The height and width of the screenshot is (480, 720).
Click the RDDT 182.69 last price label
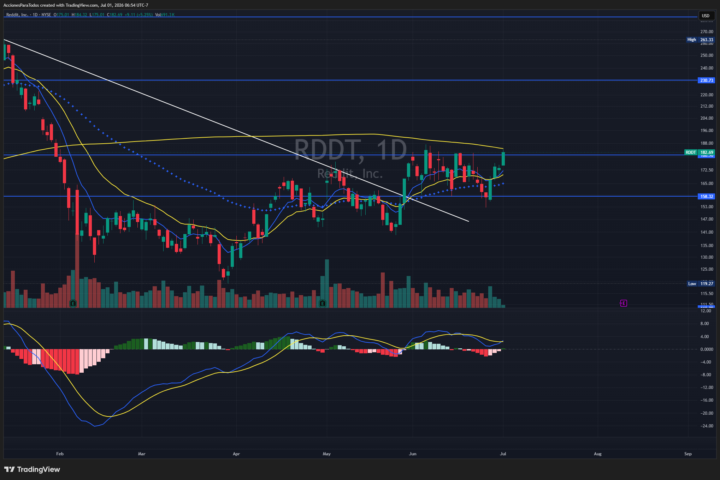pyautogui.click(x=699, y=152)
